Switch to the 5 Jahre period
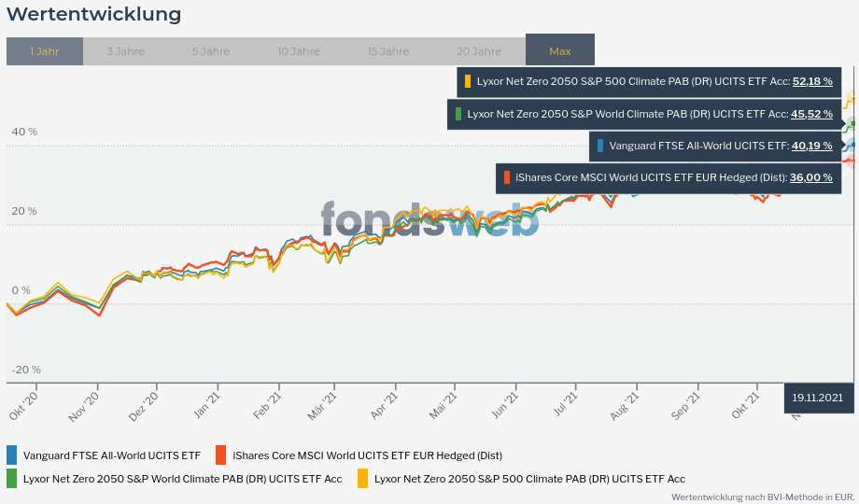Image resolution: width=859 pixels, height=504 pixels. point(211,51)
